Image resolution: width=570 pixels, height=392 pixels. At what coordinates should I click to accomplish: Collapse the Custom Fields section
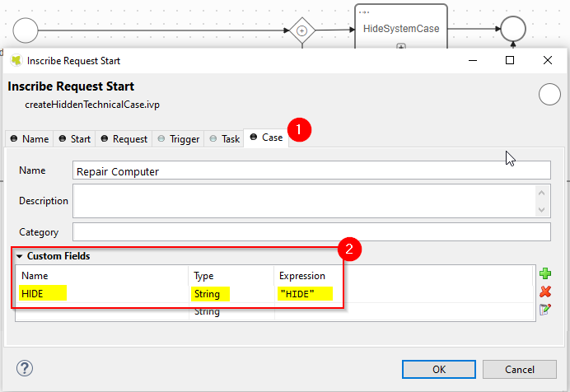(x=20, y=256)
